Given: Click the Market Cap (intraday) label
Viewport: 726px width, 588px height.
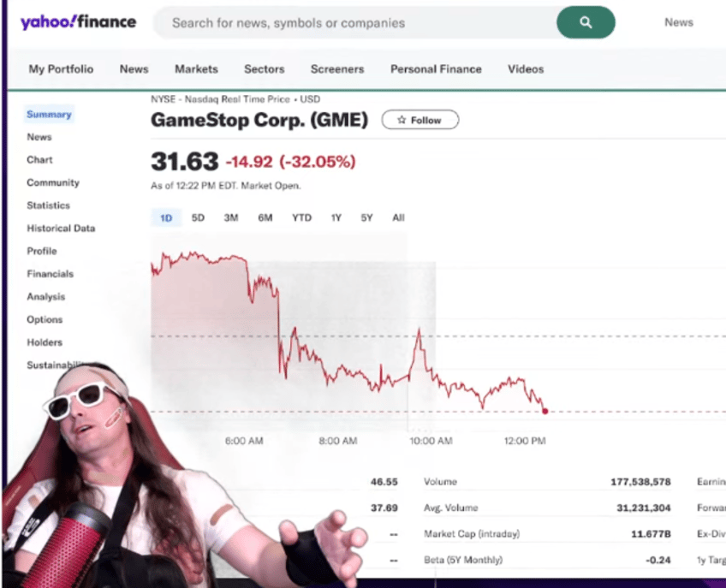Looking at the screenshot, I should click(472, 534).
